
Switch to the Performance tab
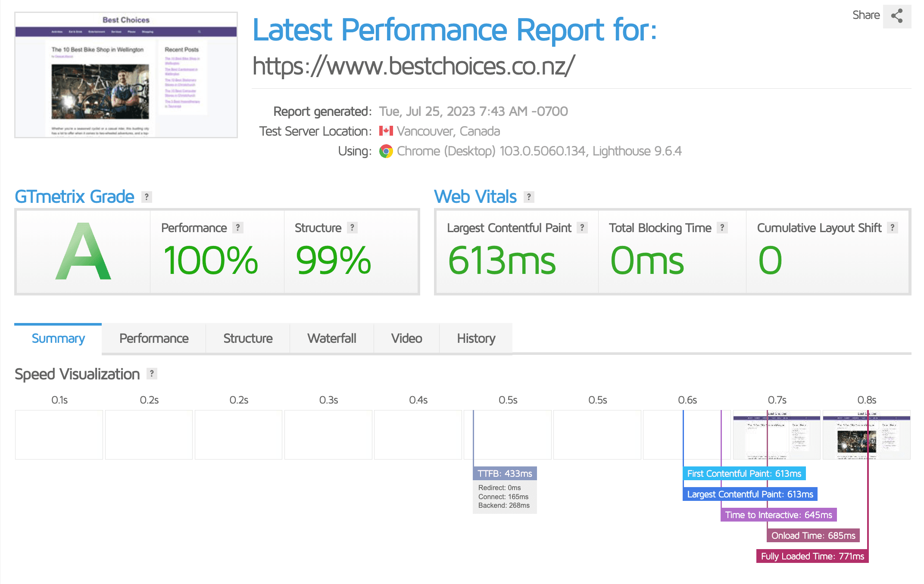click(154, 339)
